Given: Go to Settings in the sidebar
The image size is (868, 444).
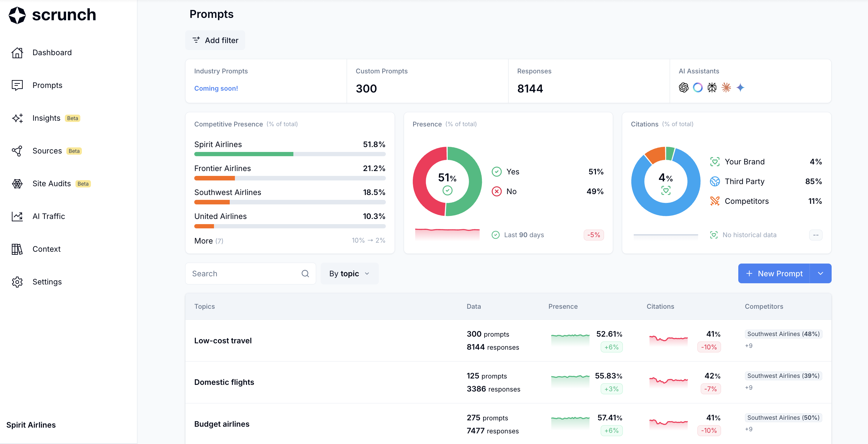Looking at the screenshot, I should [47, 282].
